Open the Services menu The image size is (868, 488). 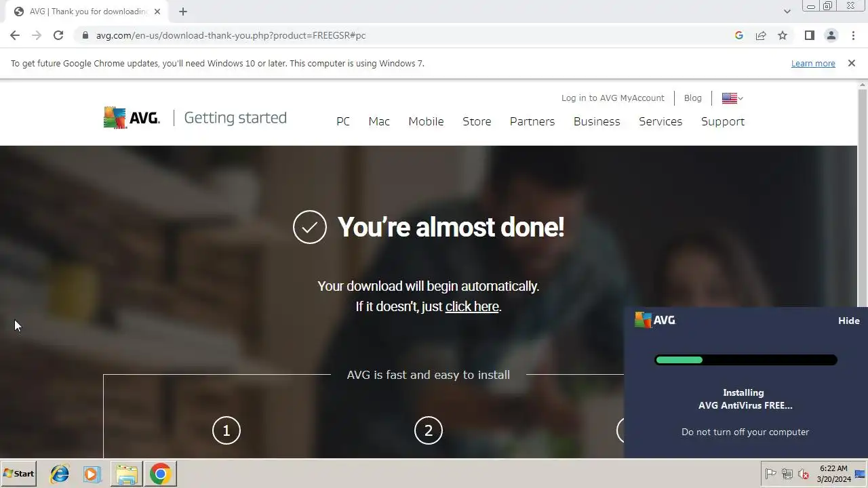660,121
